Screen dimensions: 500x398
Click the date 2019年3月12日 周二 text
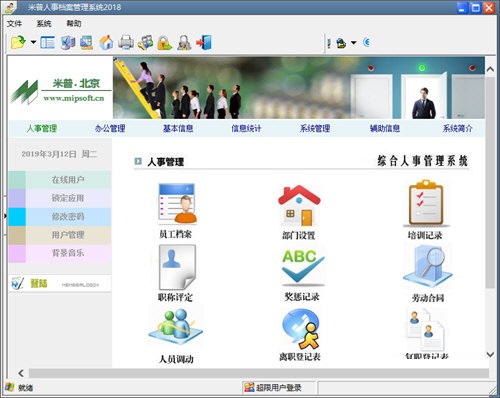(59, 154)
